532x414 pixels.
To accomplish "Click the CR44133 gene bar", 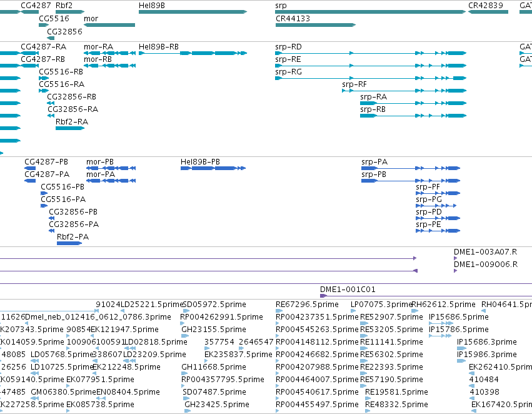I will click(316, 25).
